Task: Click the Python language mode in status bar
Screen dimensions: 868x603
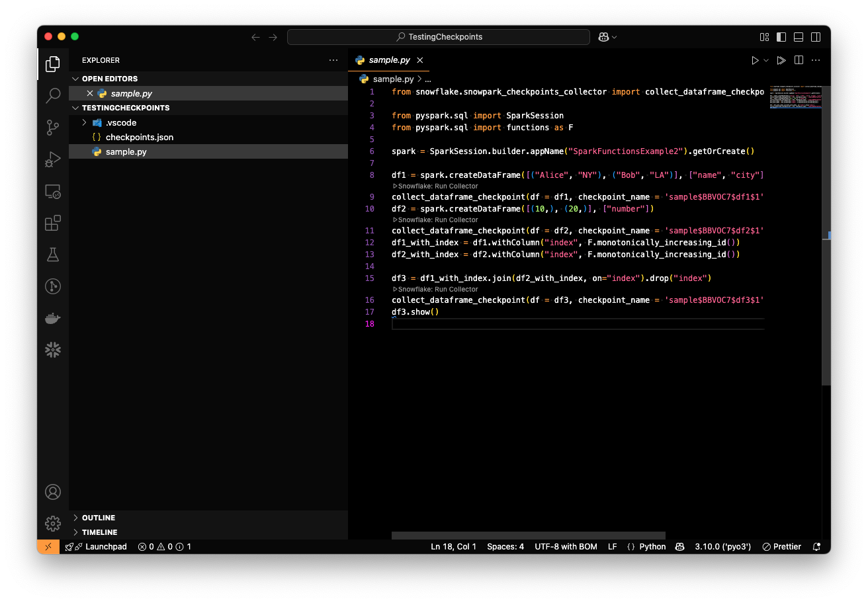Action: pos(652,547)
